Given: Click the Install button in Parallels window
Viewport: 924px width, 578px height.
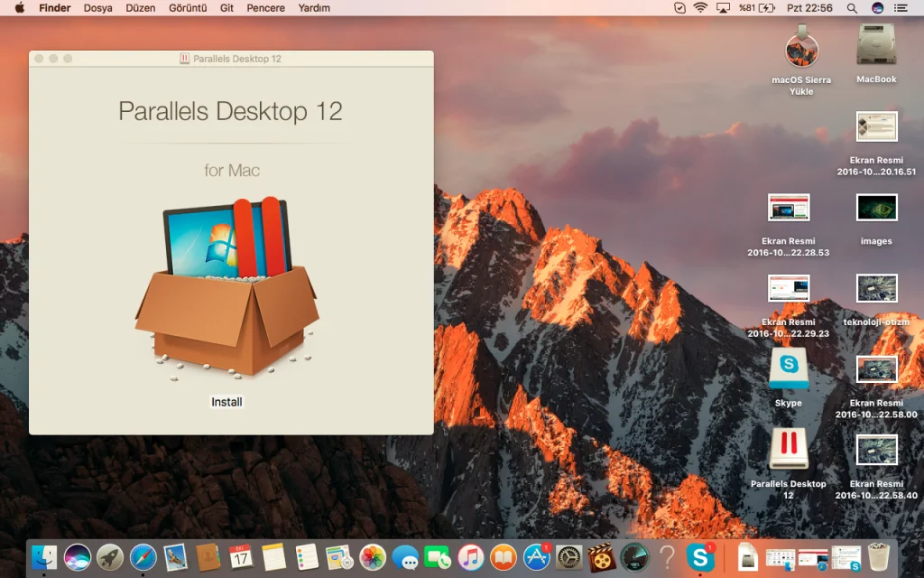Looking at the screenshot, I should [226, 402].
